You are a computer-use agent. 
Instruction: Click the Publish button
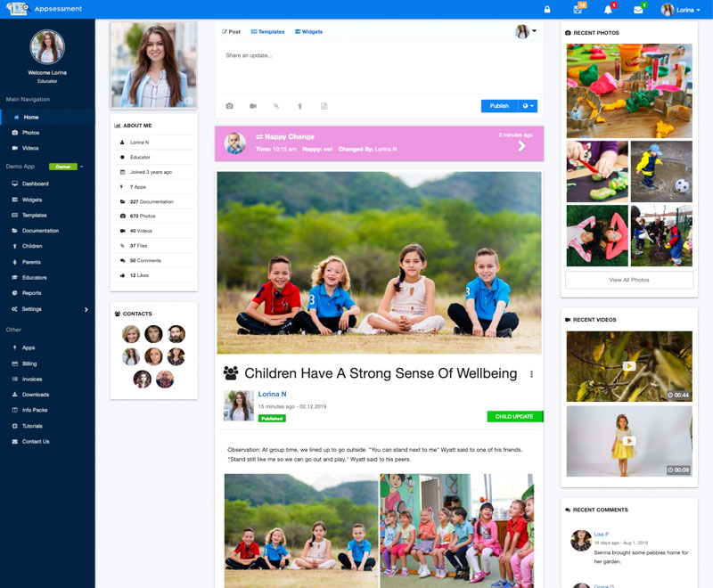pyautogui.click(x=499, y=106)
